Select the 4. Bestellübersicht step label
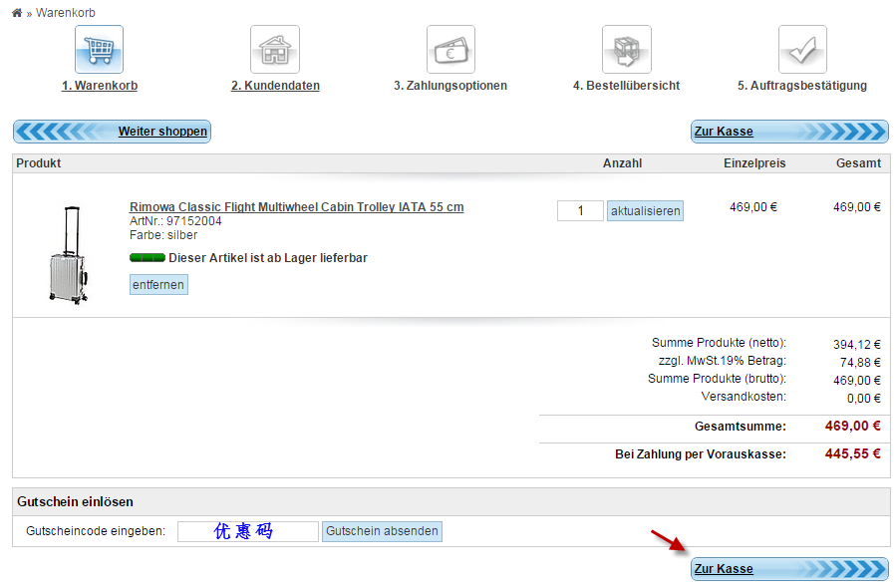Image resolution: width=894 pixels, height=588 pixels. coord(627,86)
